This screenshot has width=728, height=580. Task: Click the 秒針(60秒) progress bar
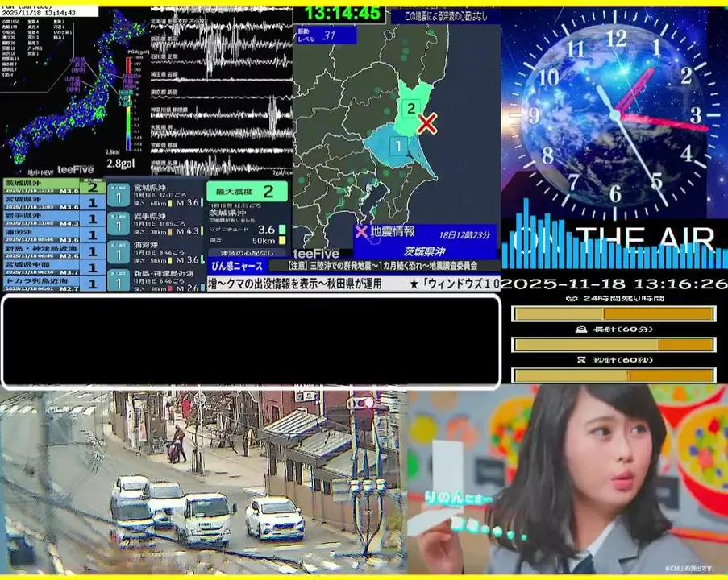614,375
